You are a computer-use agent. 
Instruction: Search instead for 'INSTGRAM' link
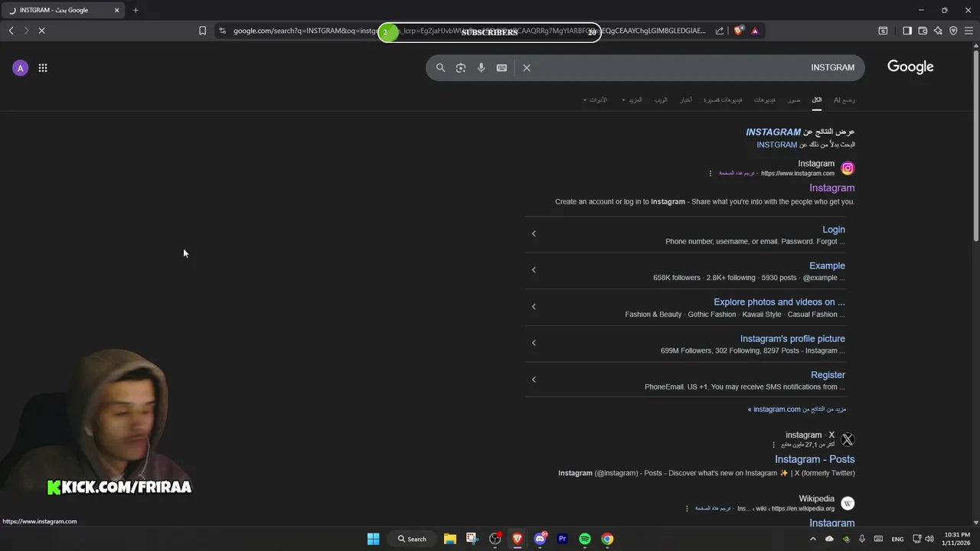coord(777,145)
